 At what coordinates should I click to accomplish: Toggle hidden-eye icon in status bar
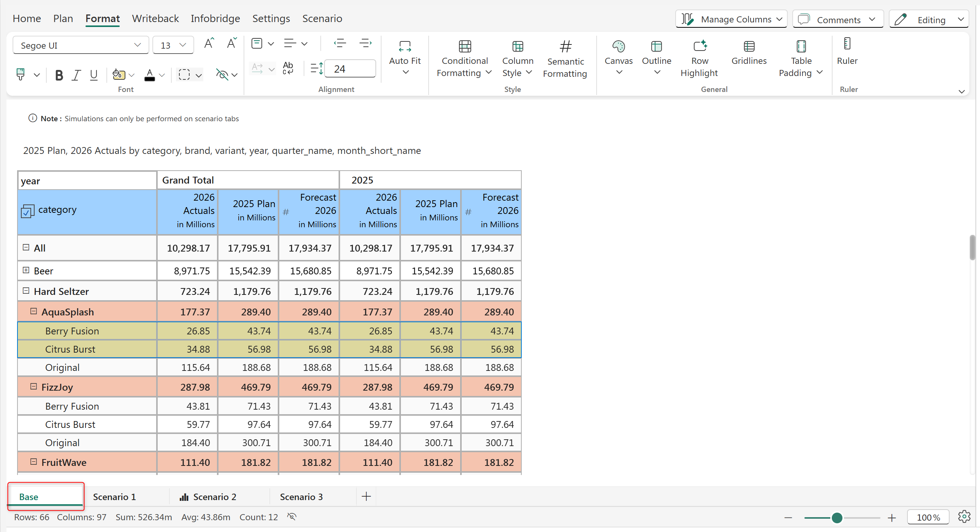291,517
